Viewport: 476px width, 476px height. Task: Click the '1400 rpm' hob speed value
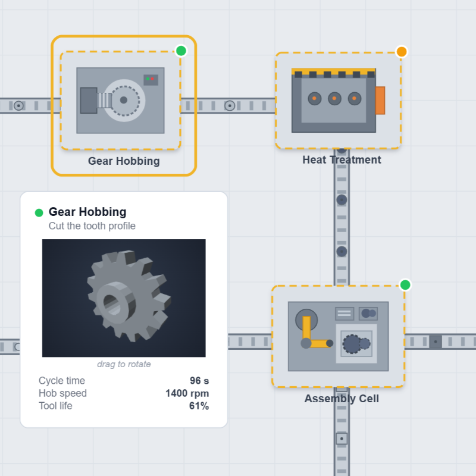coord(187,393)
